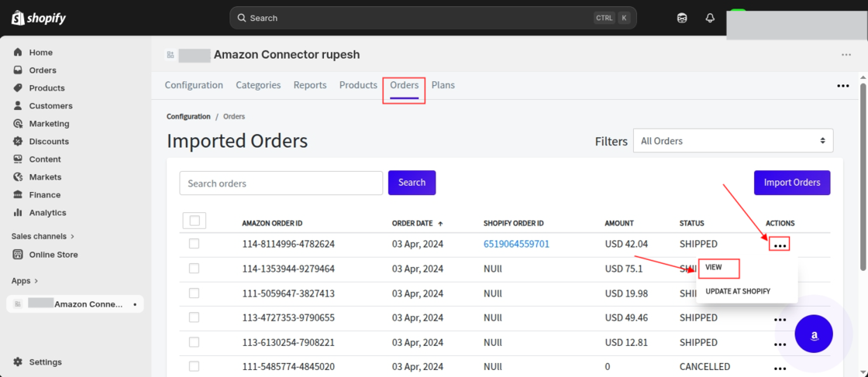Click the Import Orders button
This screenshot has height=377, width=868.
[791, 183]
